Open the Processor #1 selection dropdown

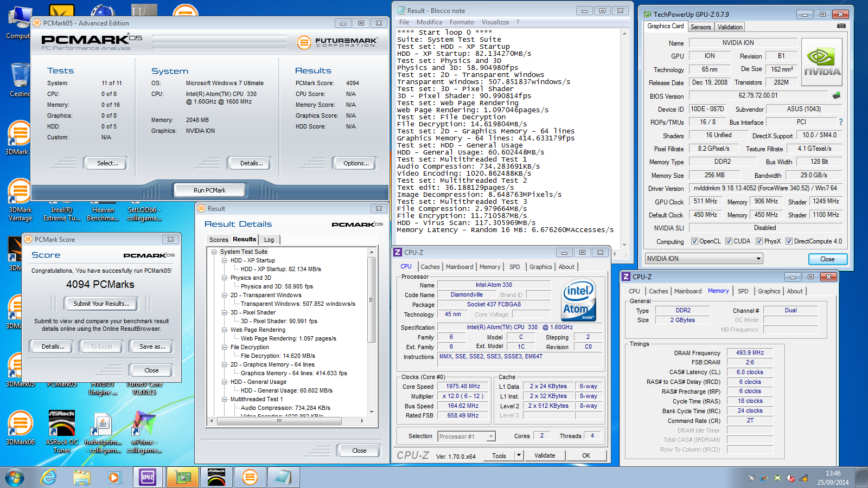[x=467, y=436]
